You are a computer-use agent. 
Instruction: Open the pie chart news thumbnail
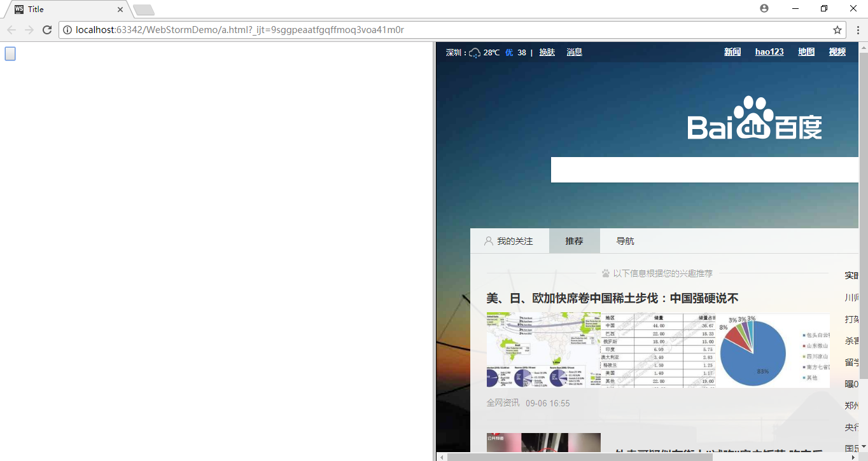point(773,350)
